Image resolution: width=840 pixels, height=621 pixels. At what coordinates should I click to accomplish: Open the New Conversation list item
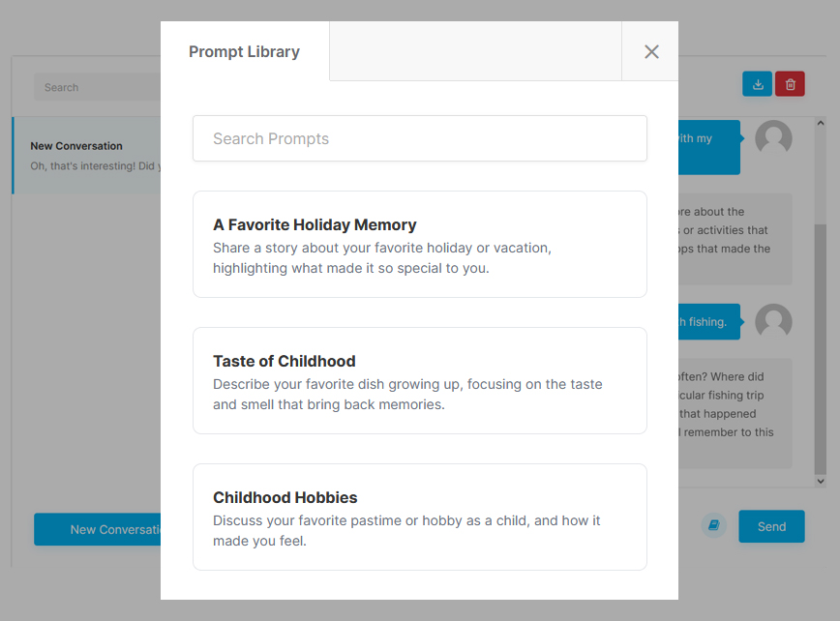[x=87, y=156]
